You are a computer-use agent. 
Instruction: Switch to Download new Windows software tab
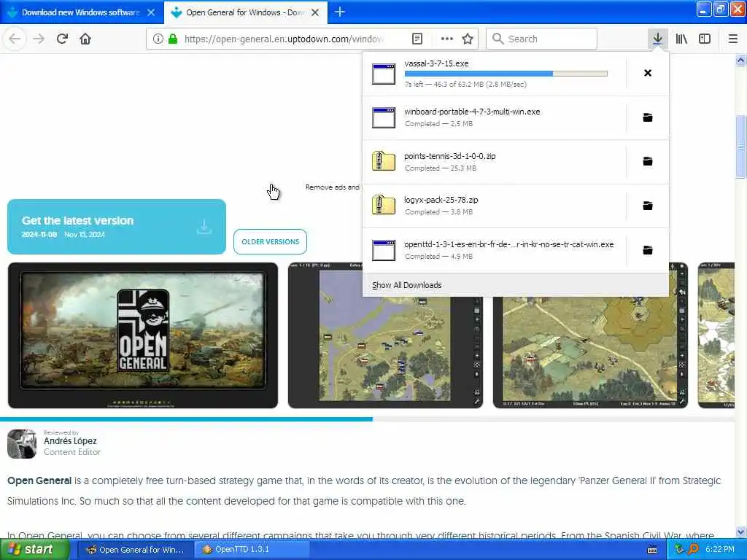point(80,12)
